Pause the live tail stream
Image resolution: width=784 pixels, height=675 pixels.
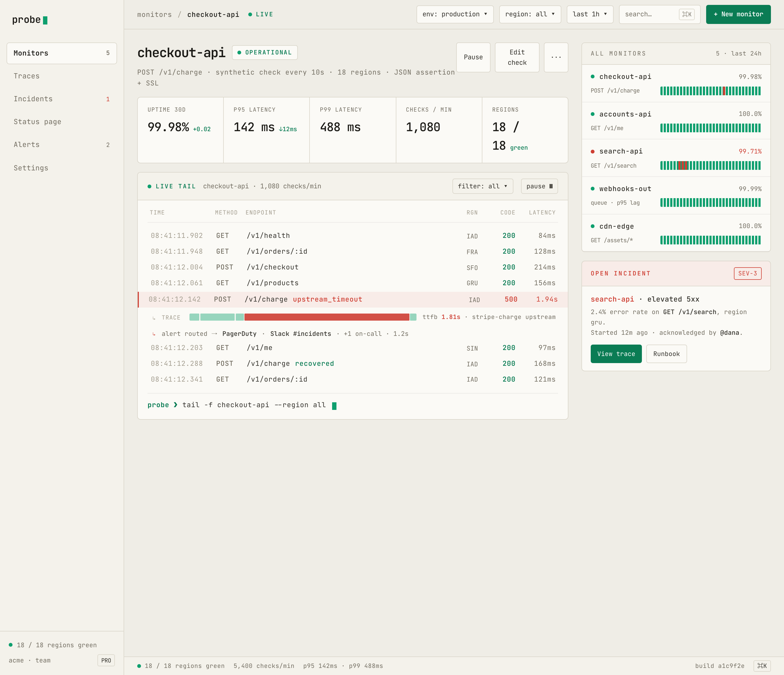coord(539,186)
